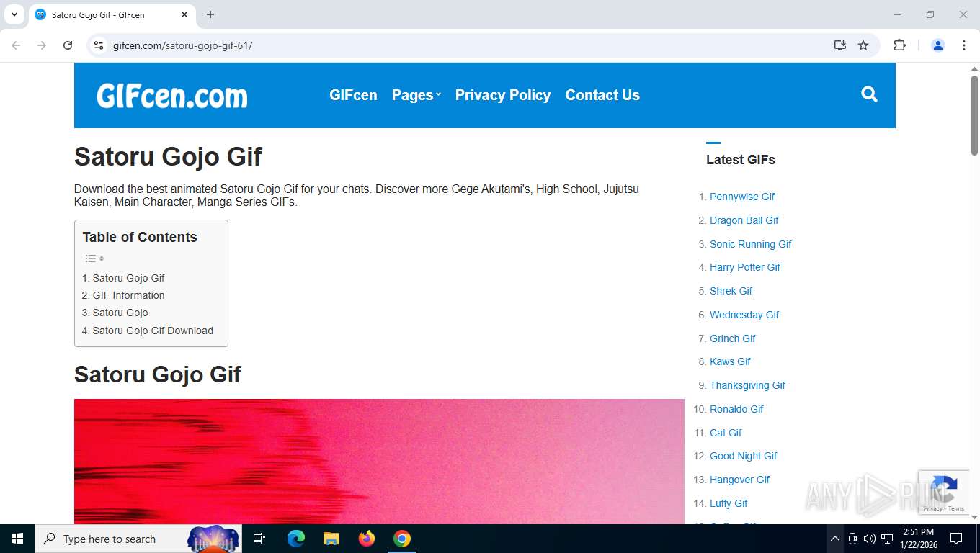Click the reCAPTCHA badge
Viewport: 980px width, 553px height.
pyautogui.click(x=943, y=492)
